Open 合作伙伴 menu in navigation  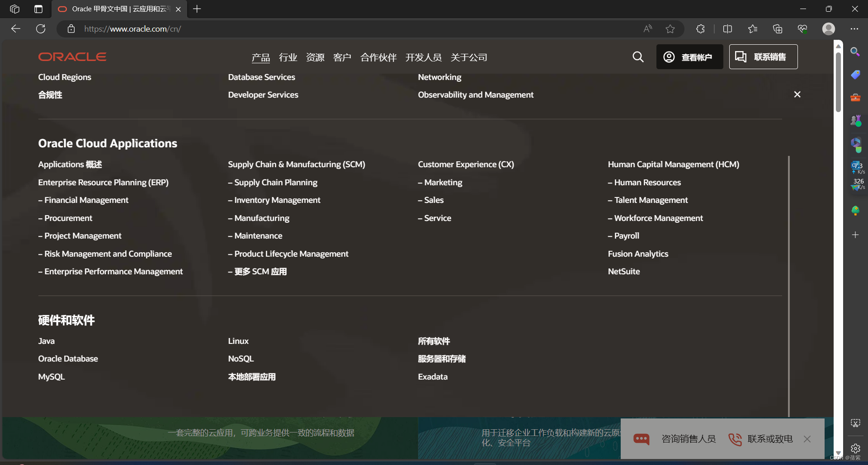(x=378, y=57)
